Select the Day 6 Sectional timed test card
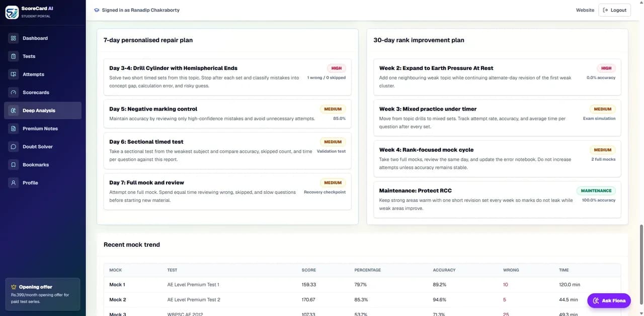 pyautogui.click(x=227, y=151)
